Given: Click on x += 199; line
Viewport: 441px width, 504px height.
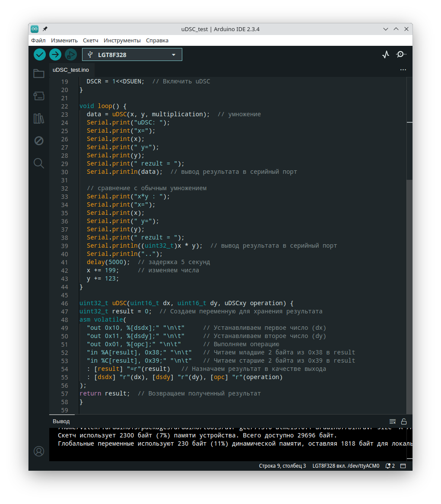Looking at the screenshot, I should click(103, 270).
